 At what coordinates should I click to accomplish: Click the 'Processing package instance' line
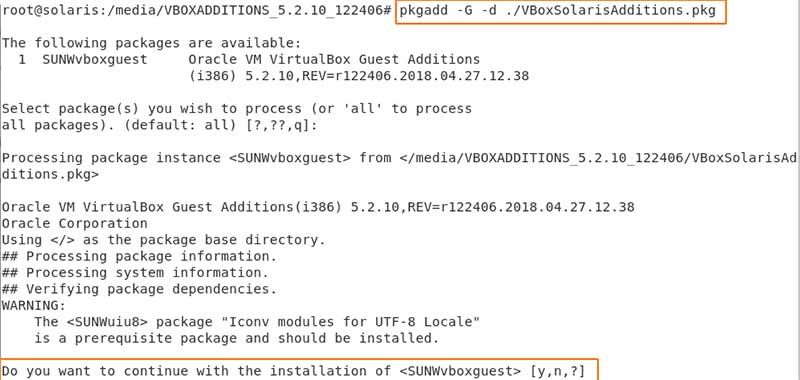click(x=399, y=158)
